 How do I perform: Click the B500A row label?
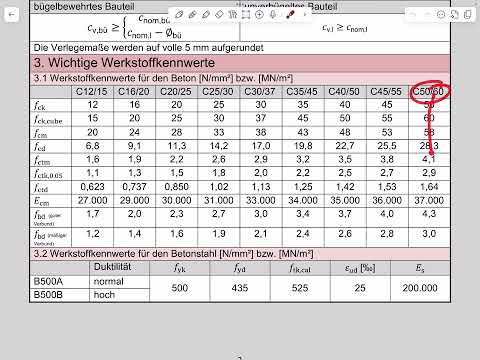(x=48, y=282)
